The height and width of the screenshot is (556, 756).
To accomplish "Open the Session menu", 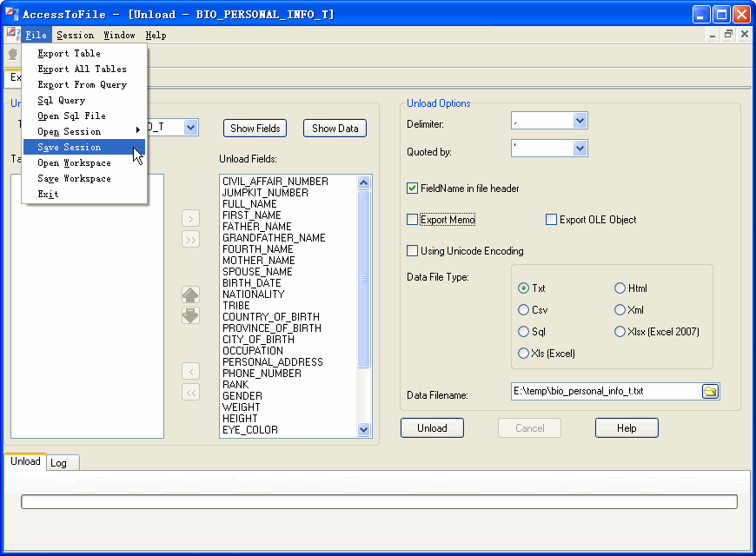I will [76, 36].
